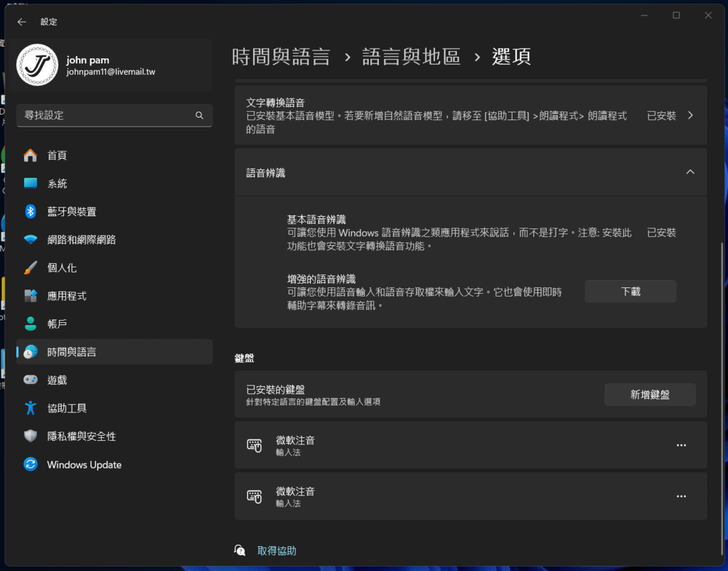The width and height of the screenshot is (728, 571).
Task: Navigate to 語言與地區 breadcrumb
Action: pos(411,57)
